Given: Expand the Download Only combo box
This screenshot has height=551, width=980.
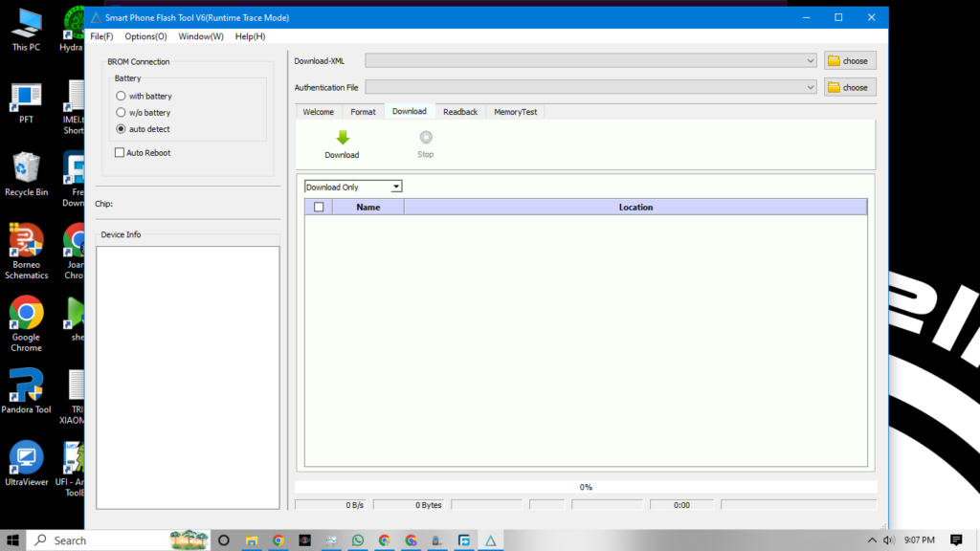Looking at the screenshot, I should tap(394, 186).
